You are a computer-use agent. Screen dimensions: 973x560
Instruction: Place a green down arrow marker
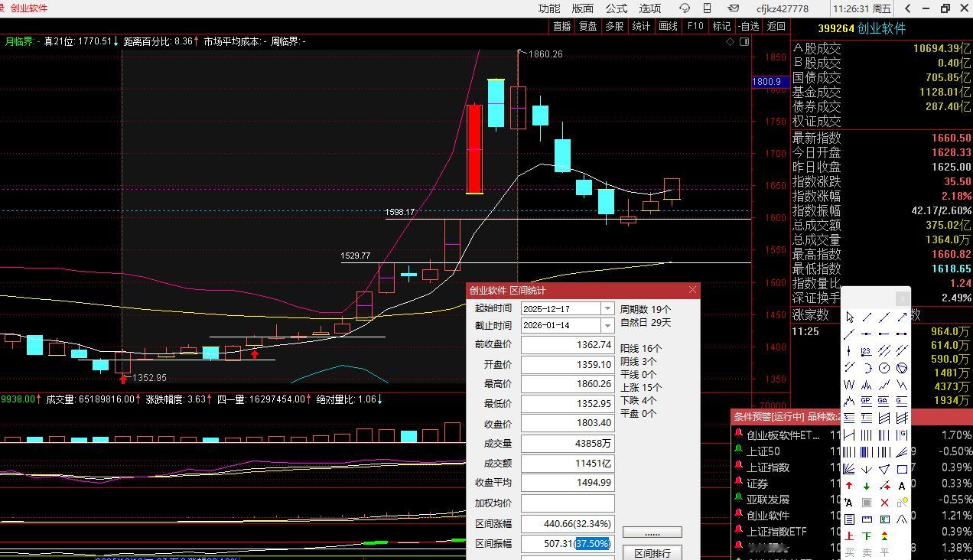pos(867,486)
